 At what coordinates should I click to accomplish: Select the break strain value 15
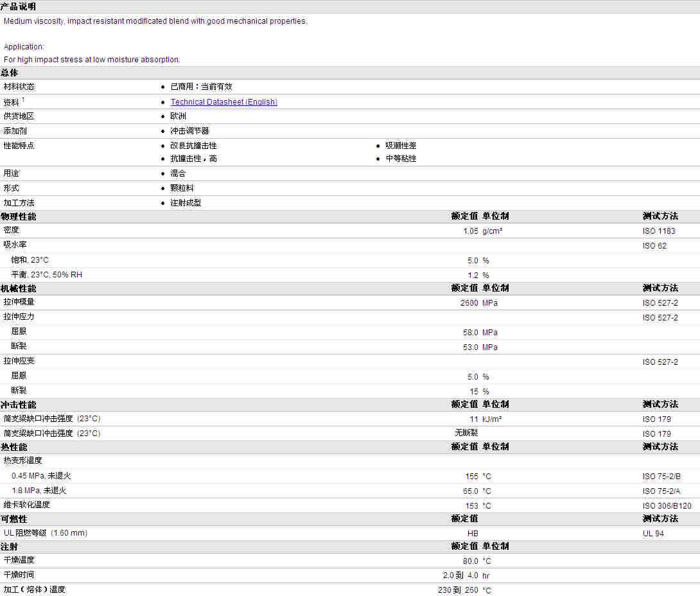tap(474, 392)
